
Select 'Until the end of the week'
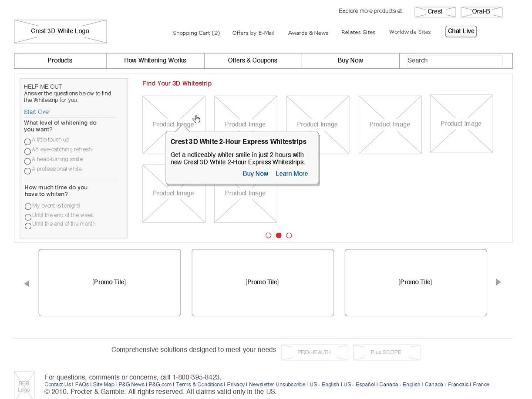28,217
